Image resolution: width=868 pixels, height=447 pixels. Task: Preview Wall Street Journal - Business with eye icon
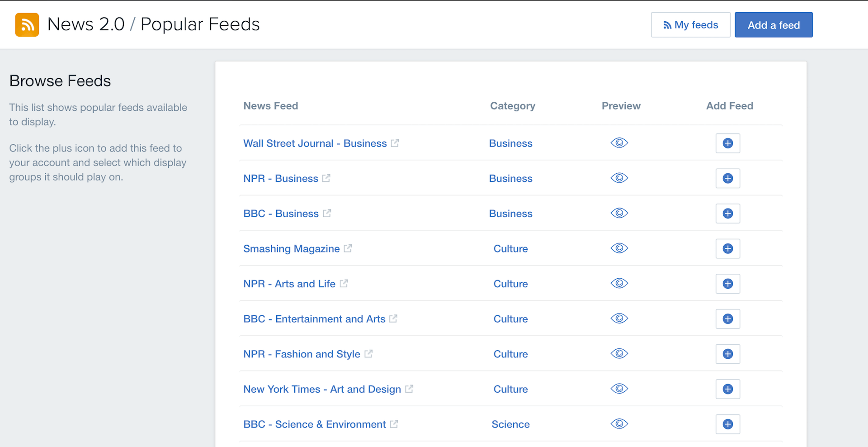pos(619,143)
